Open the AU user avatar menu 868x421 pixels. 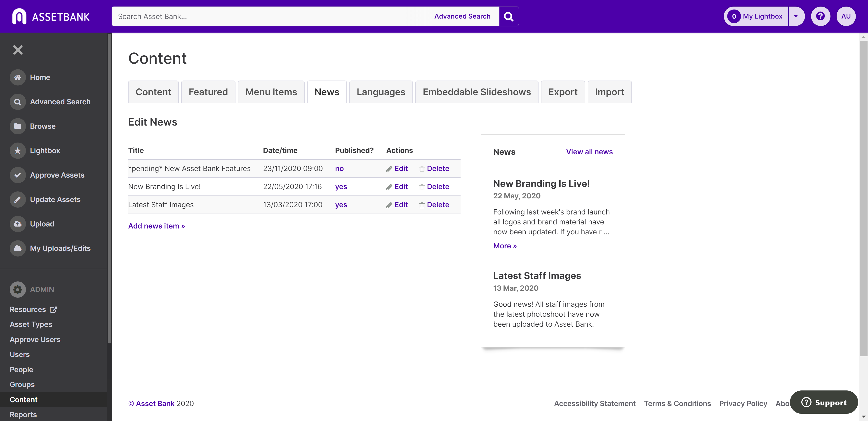tap(846, 16)
